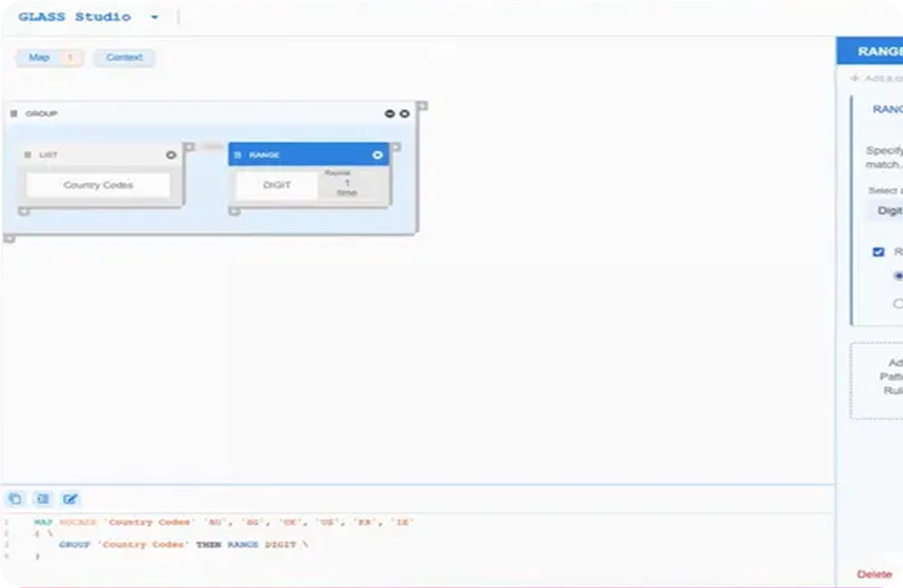Image resolution: width=903 pixels, height=588 pixels.
Task: Click the LIST block round options icon
Action: point(171,155)
